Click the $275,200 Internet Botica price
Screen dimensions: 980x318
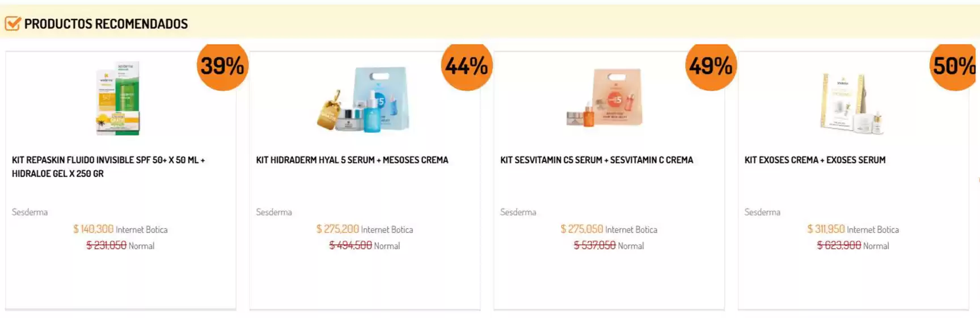coord(338,229)
